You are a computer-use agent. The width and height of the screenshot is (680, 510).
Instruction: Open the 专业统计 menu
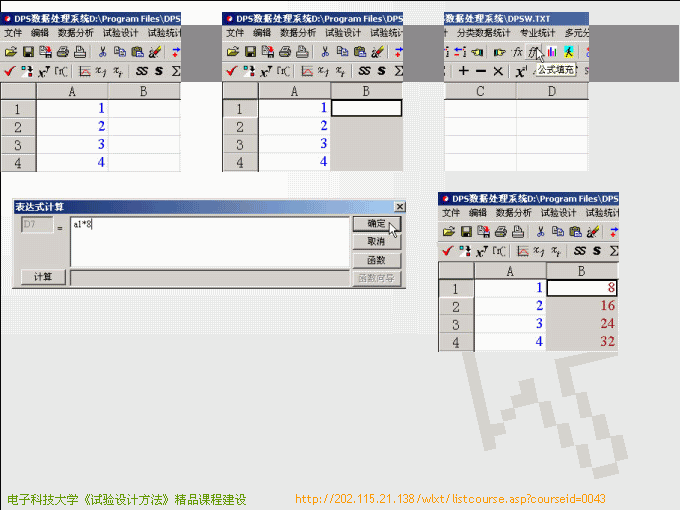coord(538,33)
